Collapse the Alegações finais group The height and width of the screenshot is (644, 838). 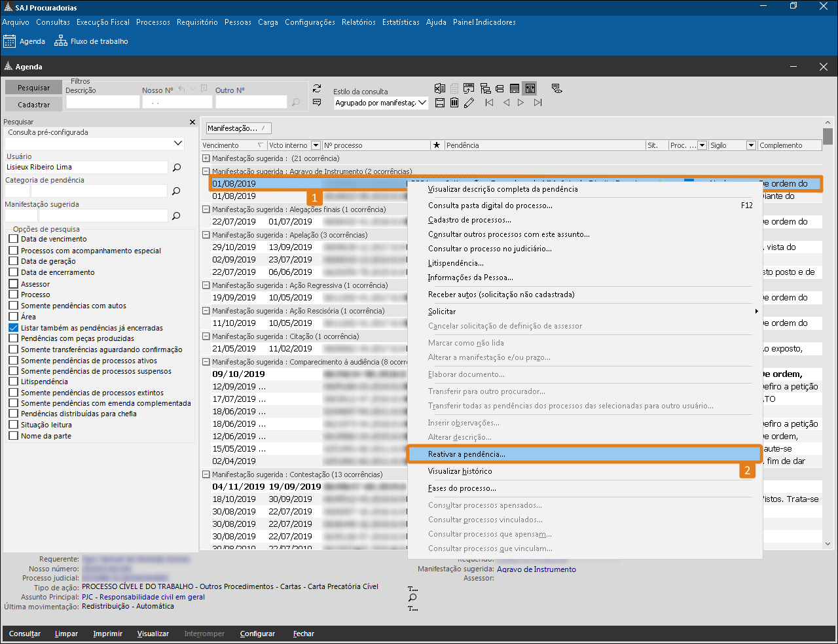click(206, 209)
